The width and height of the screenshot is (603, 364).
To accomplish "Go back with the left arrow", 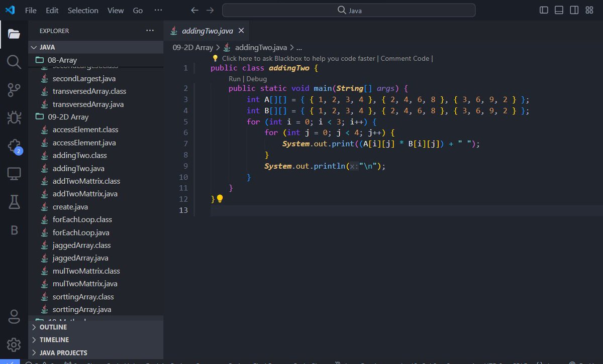I will [x=195, y=10].
